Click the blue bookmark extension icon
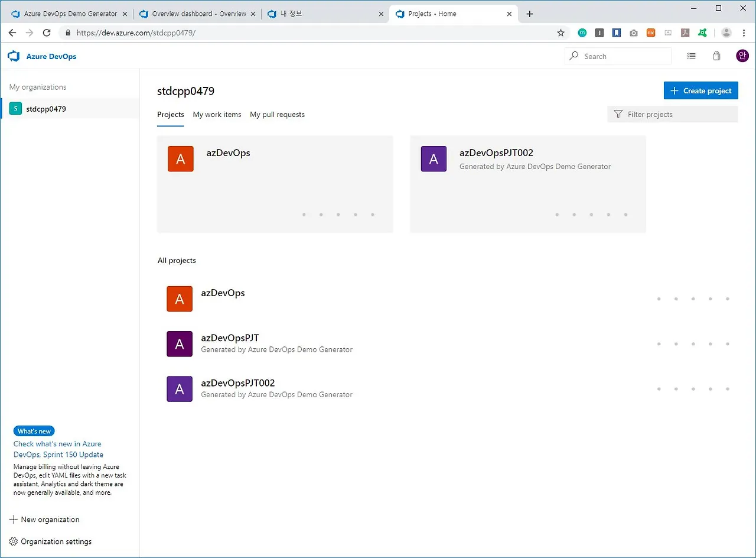756x558 pixels. click(x=617, y=33)
